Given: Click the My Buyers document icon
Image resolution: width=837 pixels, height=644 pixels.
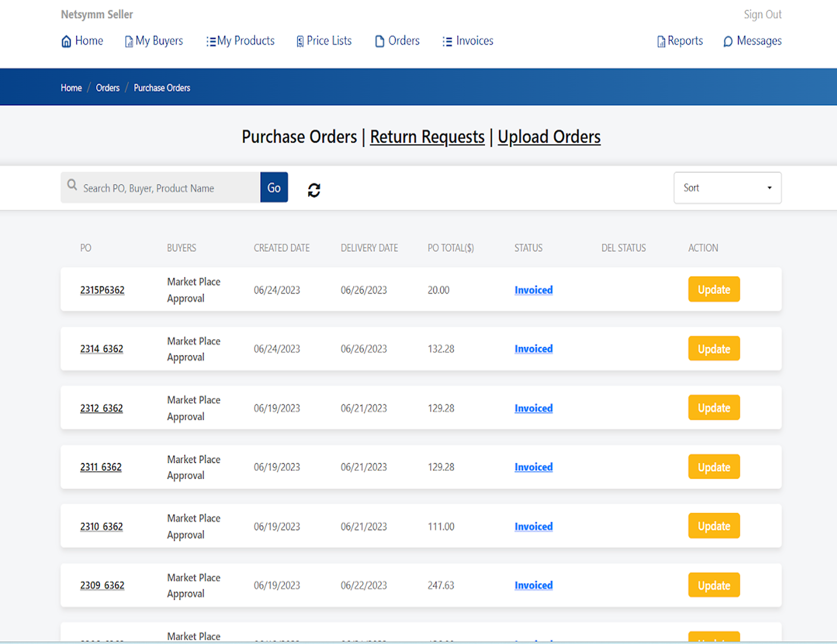Looking at the screenshot, I should [129, 41].
